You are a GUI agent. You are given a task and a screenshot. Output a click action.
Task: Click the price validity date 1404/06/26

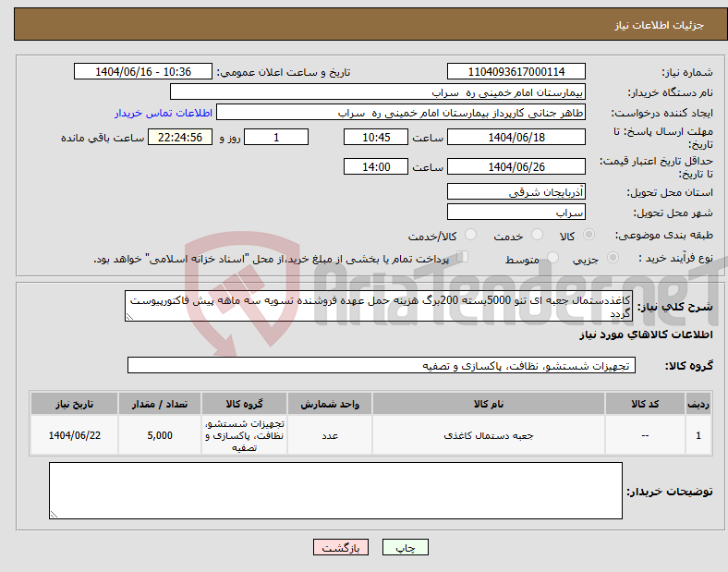coord(516,166)
